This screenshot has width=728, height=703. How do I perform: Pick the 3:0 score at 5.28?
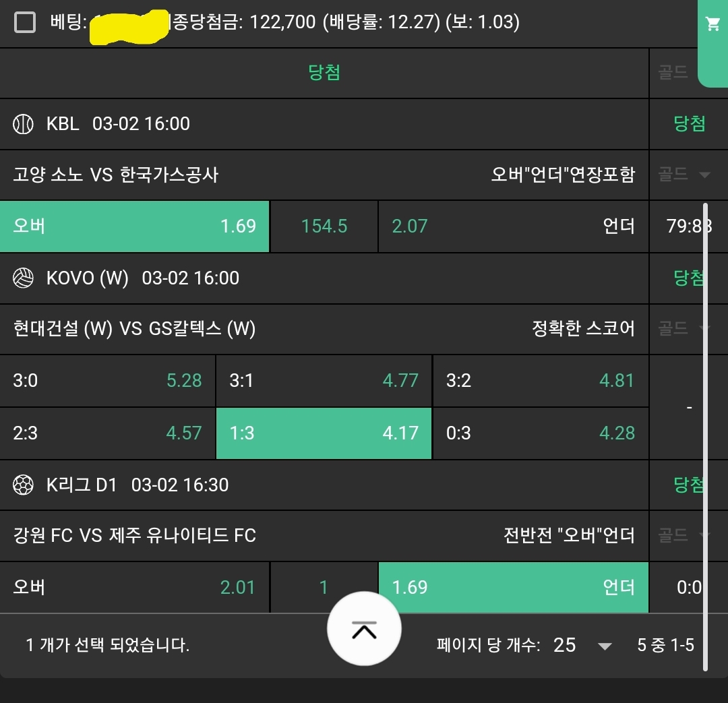[108, 381]
